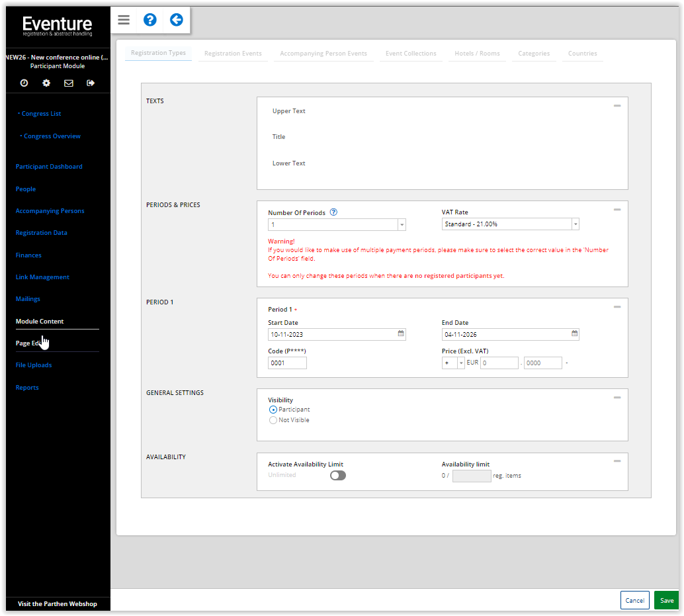This screenshot has width=684, height=616.
Task: Switch to the Hotels / Rooms tab
Action: [x=477, y=54]
